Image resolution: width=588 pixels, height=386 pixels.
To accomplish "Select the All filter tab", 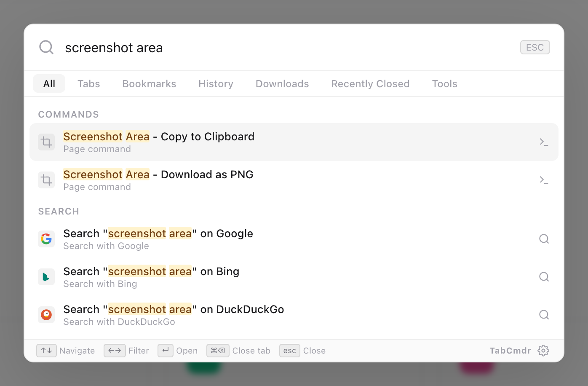I will 49,83.
